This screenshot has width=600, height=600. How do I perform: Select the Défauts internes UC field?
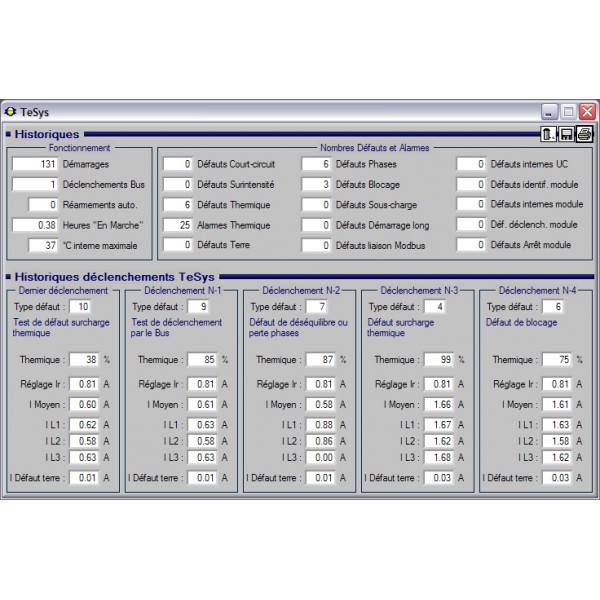[x=471, y=164]
